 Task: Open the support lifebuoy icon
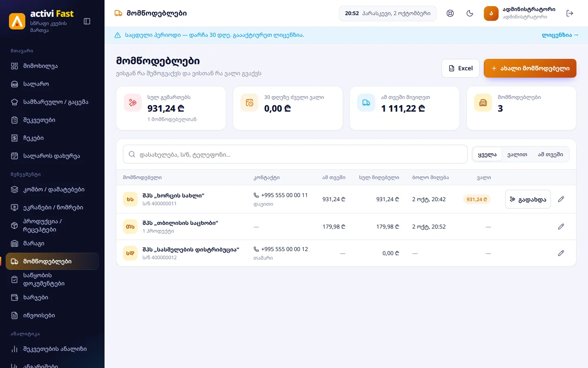[x=450, y=13]
